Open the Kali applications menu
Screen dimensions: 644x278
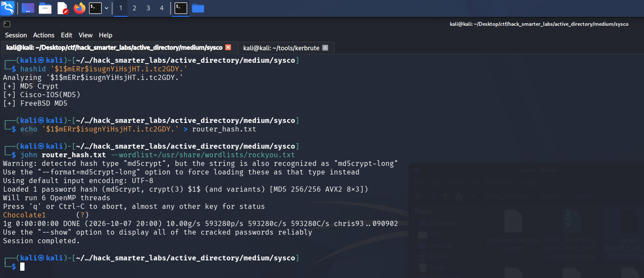pyautogui.click(x=8, y=8)
